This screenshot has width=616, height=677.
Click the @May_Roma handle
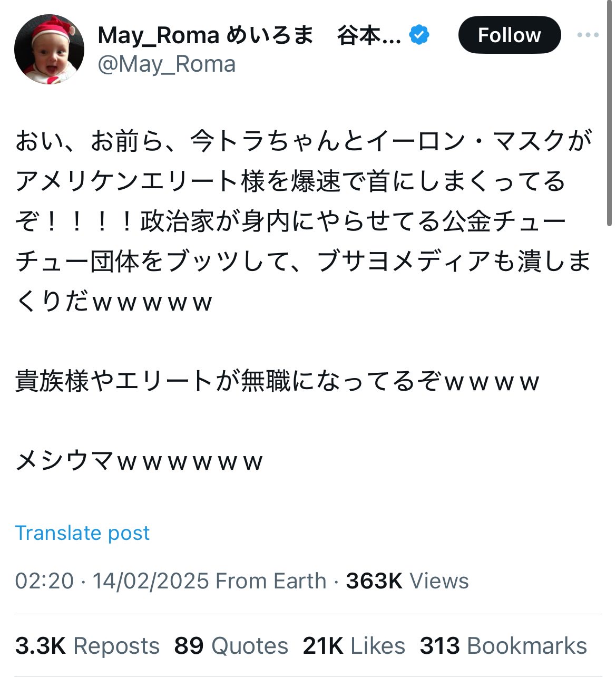click(x=167, y=65)
